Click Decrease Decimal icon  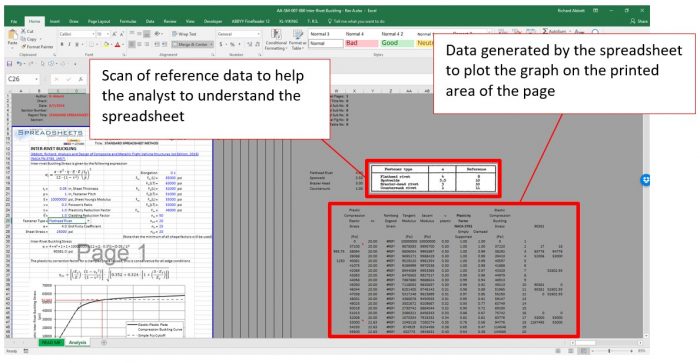click(258, 45)
